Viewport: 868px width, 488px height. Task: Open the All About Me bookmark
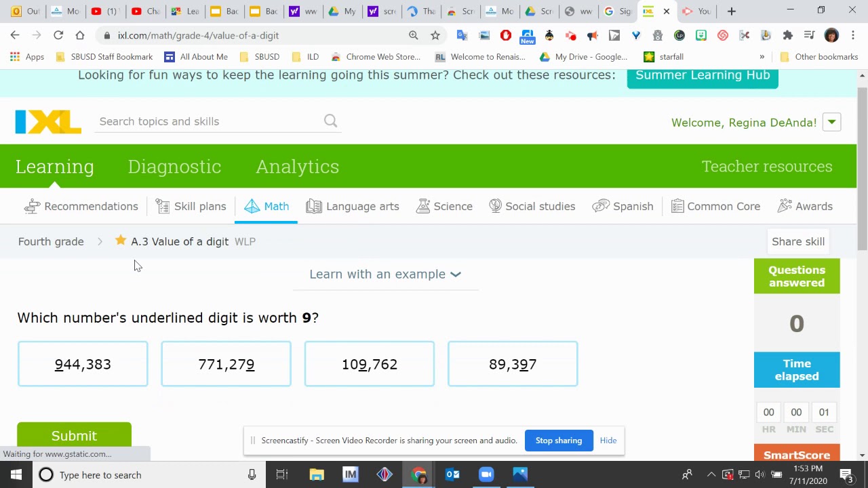(196, 57)
